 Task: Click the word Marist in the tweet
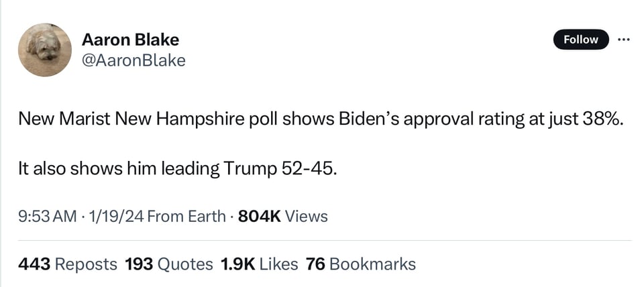point(87,119)
